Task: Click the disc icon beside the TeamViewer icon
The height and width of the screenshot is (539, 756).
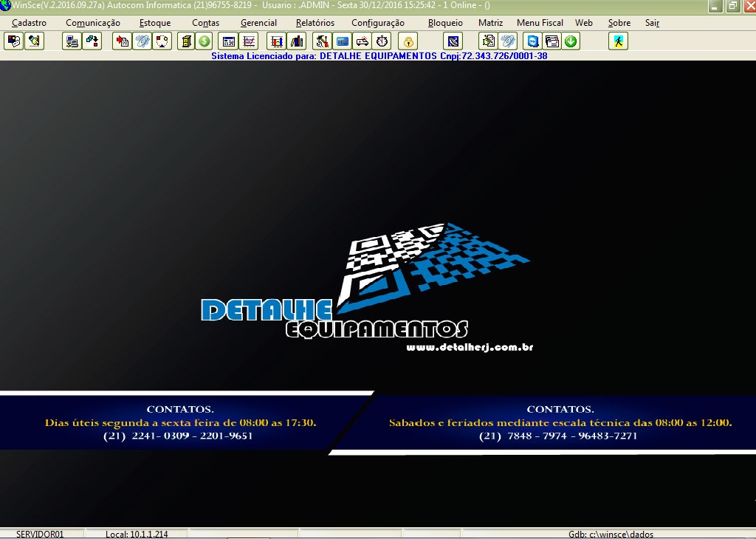Action: pos(508,41)
